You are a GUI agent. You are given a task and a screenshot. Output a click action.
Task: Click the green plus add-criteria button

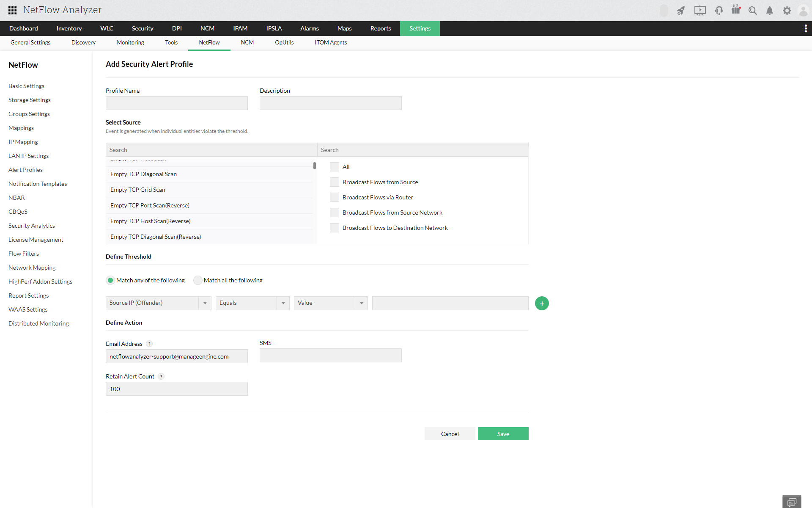pos(542,303)
